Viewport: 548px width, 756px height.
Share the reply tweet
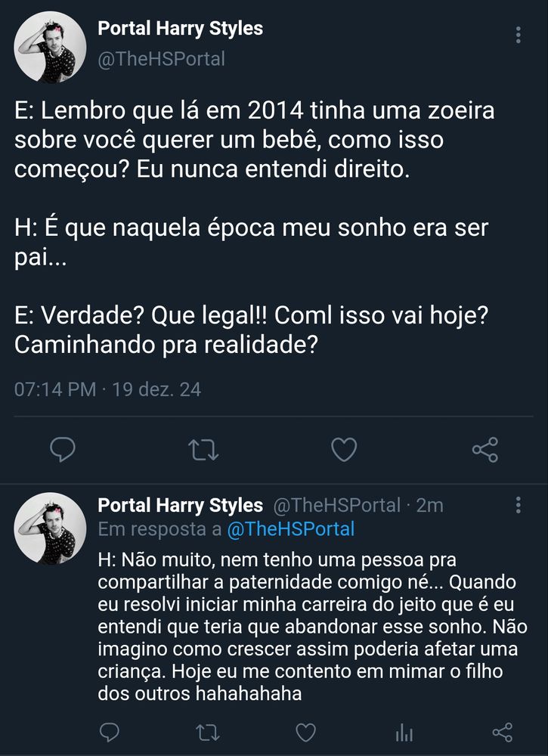503,732
